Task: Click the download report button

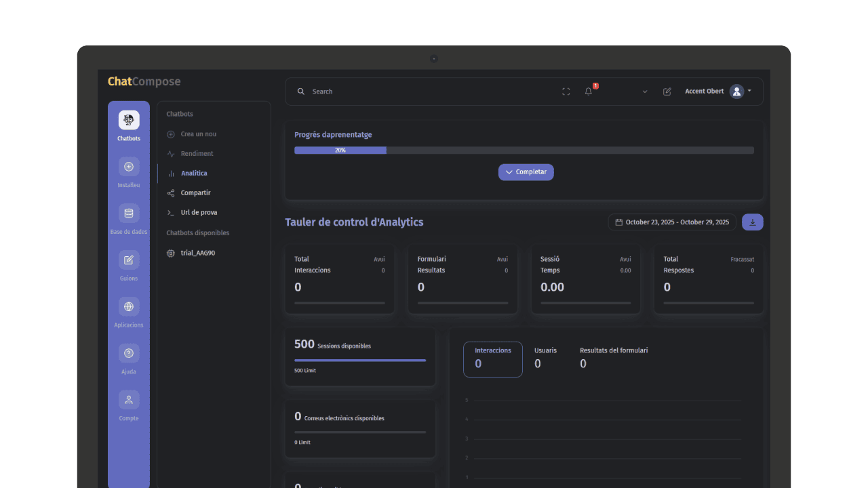Action: click(753, 222)
